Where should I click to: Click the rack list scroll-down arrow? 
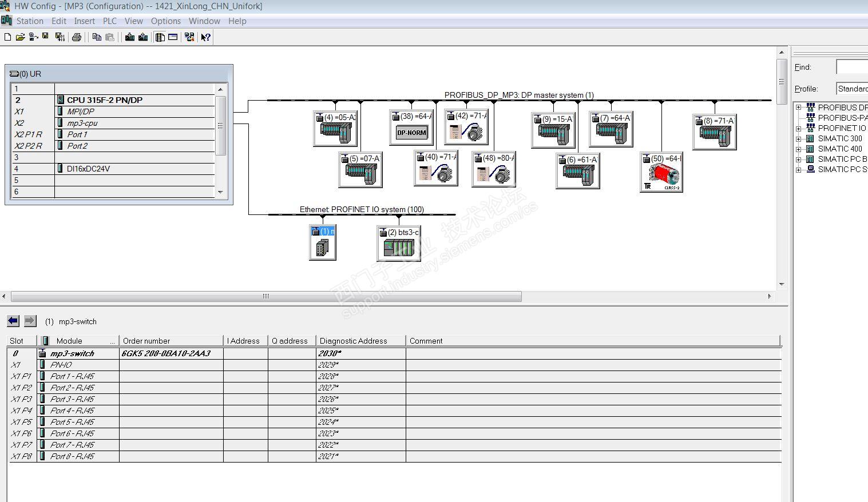coord(220,193)
